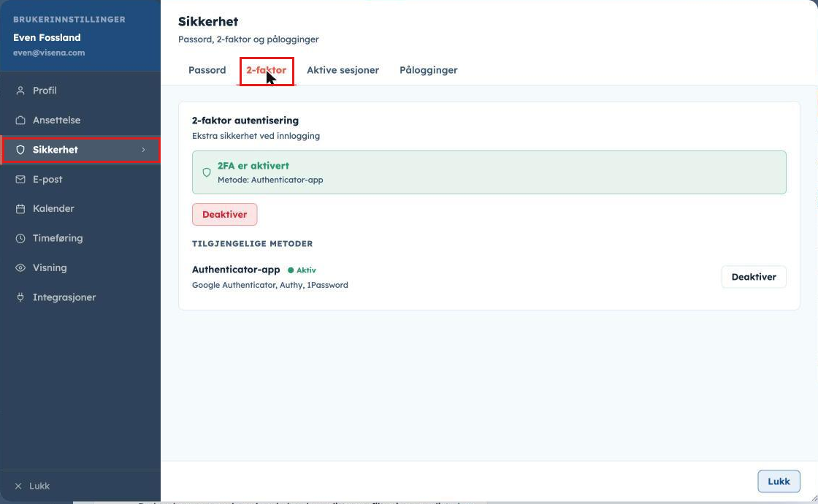The image size is (818, 504).
Task: Expand the Sikkerhet chevron arrow
Action: (x=143, y=150)
